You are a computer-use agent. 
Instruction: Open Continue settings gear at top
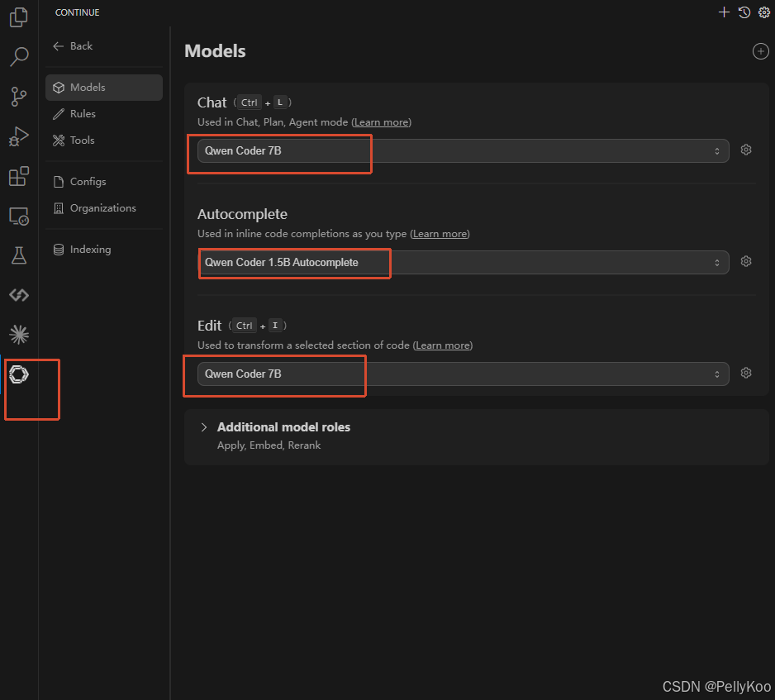point(764,12)
